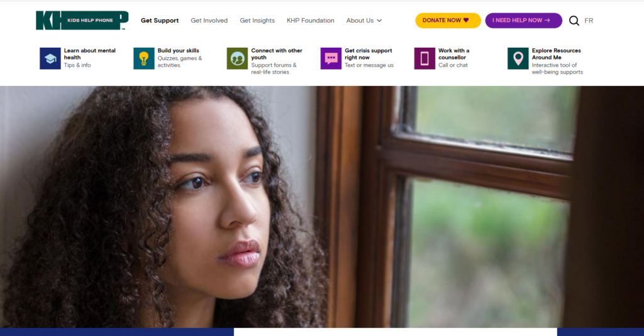644x336 pixels.
Task: Open the Get Involved menu item
Action: (x=209, y=21)
